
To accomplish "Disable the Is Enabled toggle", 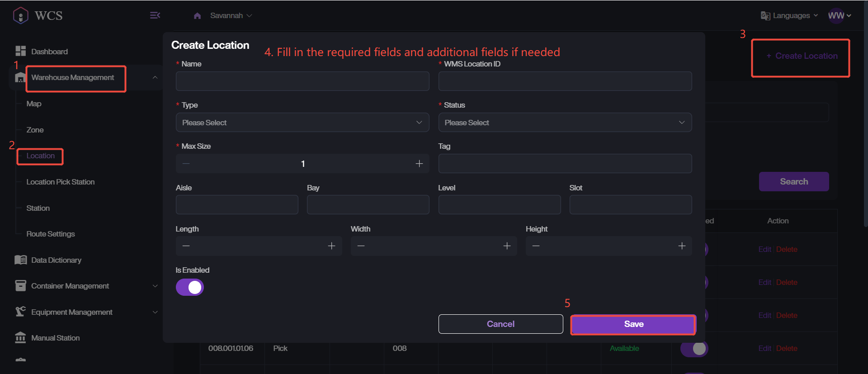I will (190, 287).
